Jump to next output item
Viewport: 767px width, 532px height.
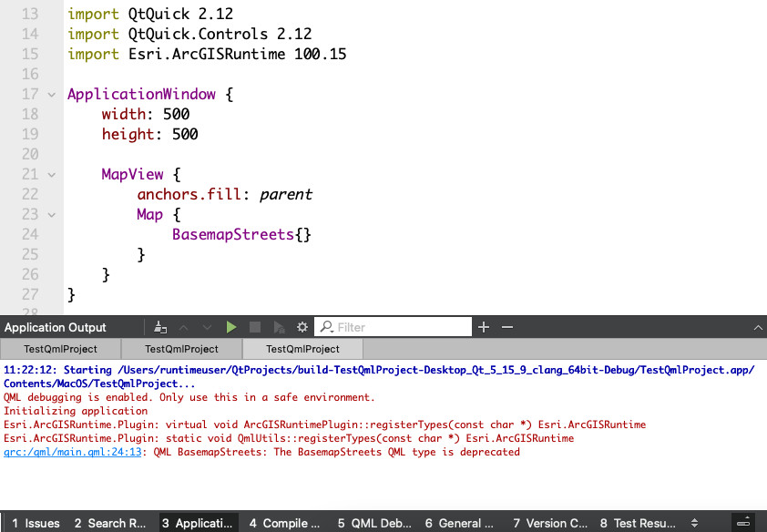(x=206, y=326)
